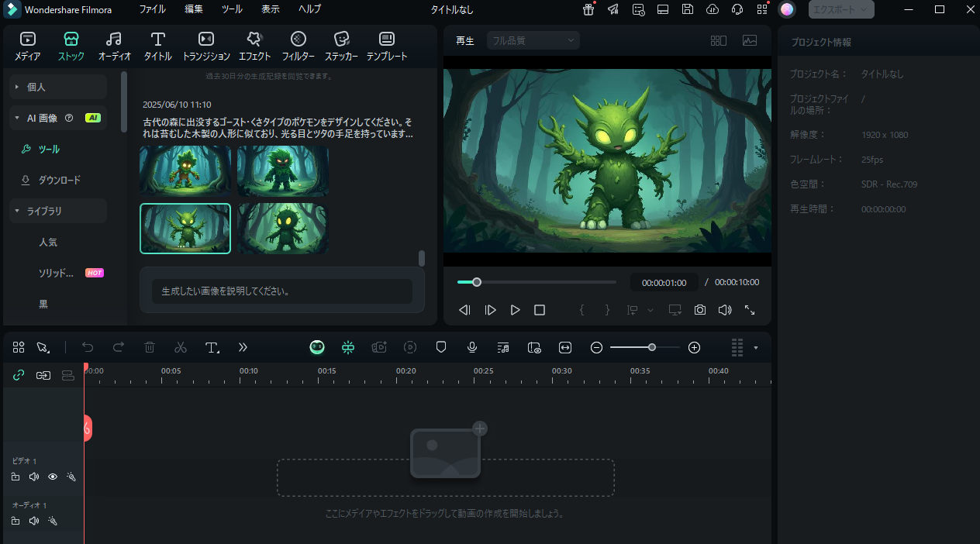This screenshot has height=544, width=980.
Task: Toggle timeline link chain icon
Action: tap(19, 375)
